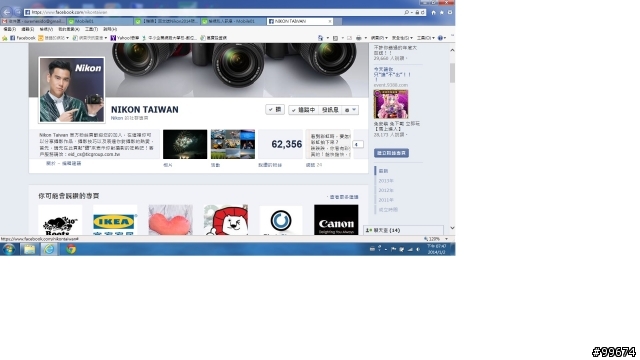
Task: Click the command bar read mail icon
Action: click(x=349, y=38)
